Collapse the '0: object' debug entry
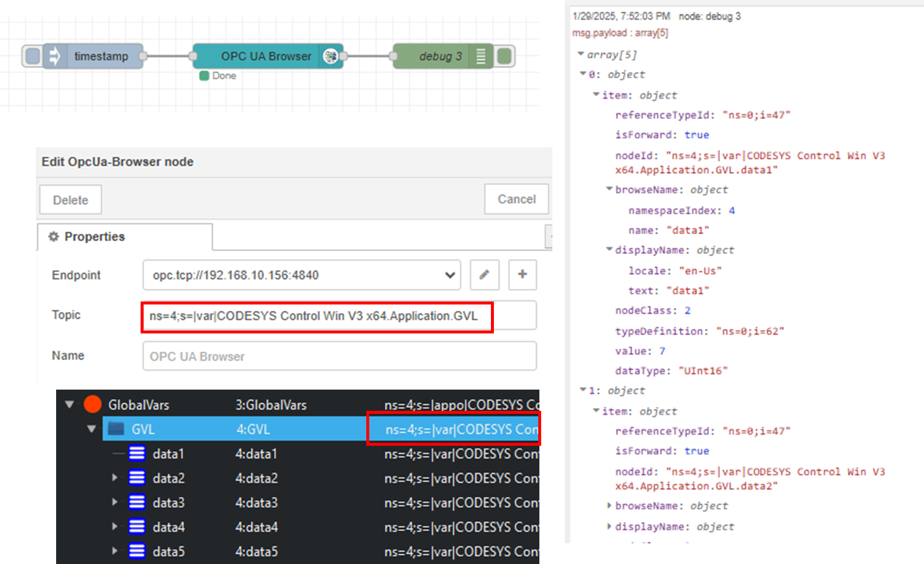 [583, 74]
